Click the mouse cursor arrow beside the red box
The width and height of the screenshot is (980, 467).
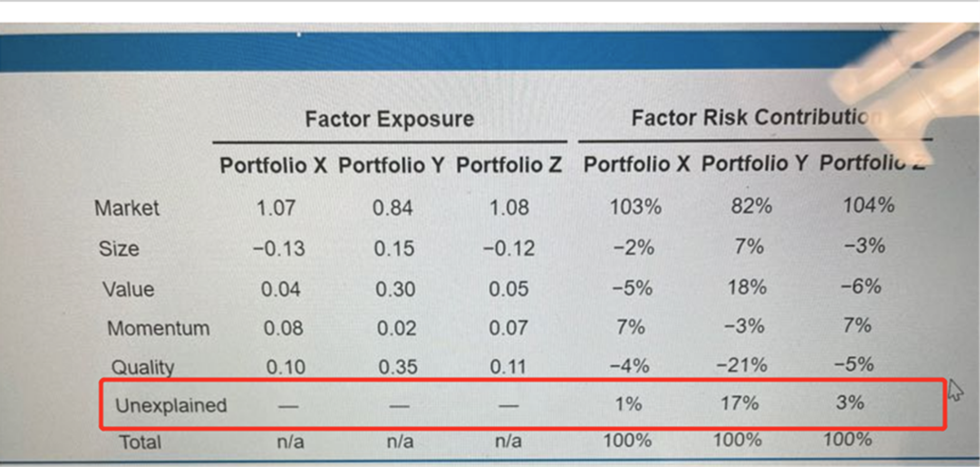[x=955, y=391]
